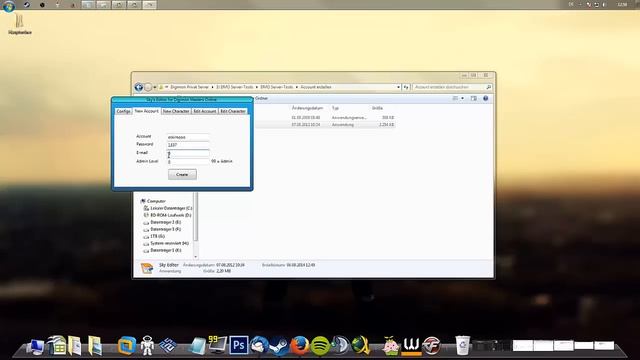Open recent pages dropdown beside forward button
Image resolution: width=640 pixels, height=360 pixels.
[155, 87]
